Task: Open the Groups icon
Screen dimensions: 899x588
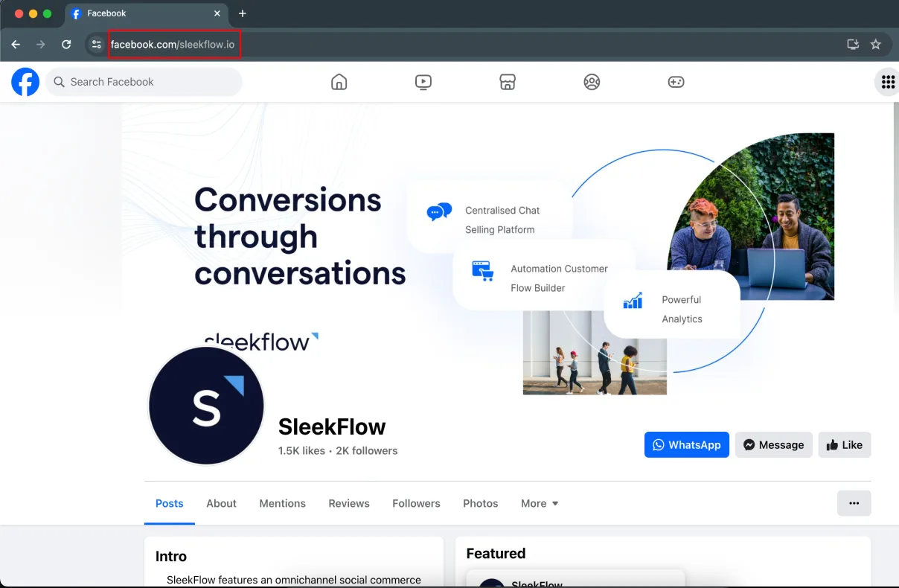Action: [x=592, y=82]
